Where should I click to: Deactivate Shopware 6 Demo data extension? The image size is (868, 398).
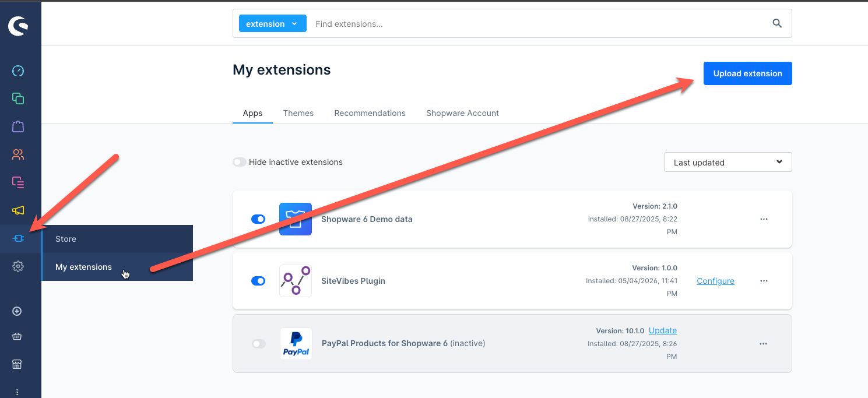click(258, 219)
